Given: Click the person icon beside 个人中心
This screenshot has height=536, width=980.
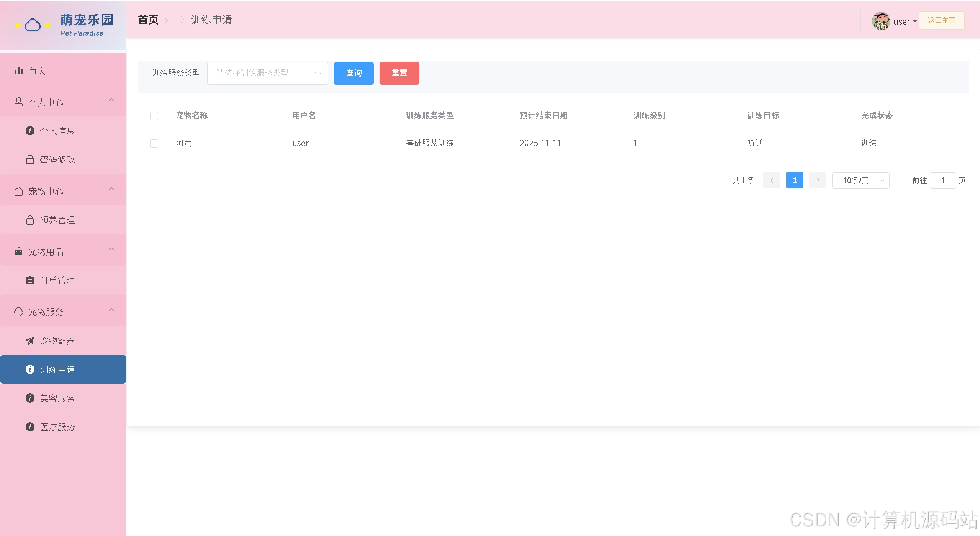Looking at the screenshot, I should (18, 102).
